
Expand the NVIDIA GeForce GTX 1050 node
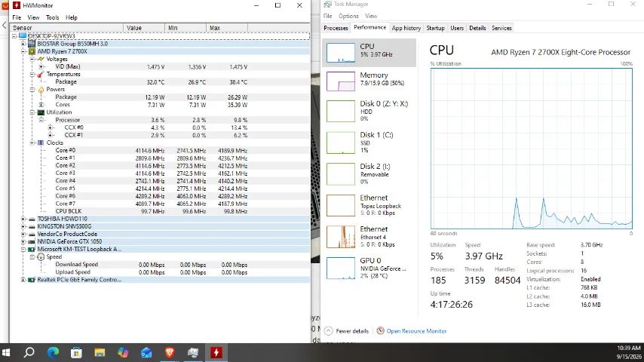[x=23, y=241]
